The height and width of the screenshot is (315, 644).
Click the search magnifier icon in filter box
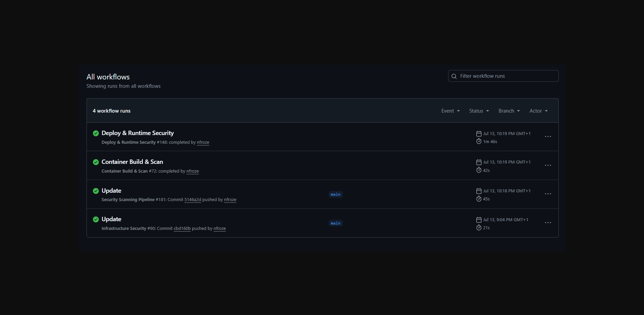[454, 76]
